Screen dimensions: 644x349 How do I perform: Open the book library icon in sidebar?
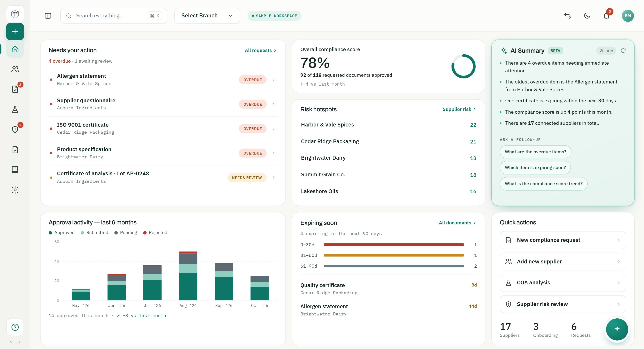15,170
